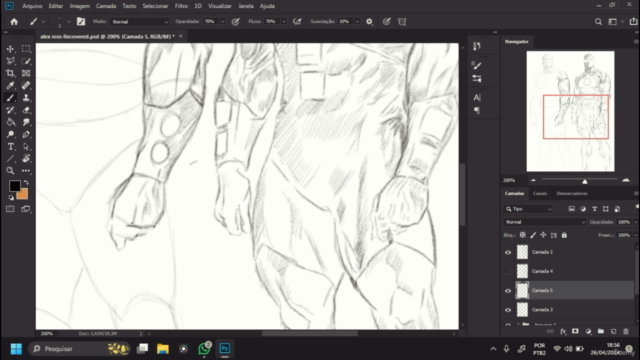
Task: Open the Fluxo 70% dropdown arrow
Action: [284, 22]
